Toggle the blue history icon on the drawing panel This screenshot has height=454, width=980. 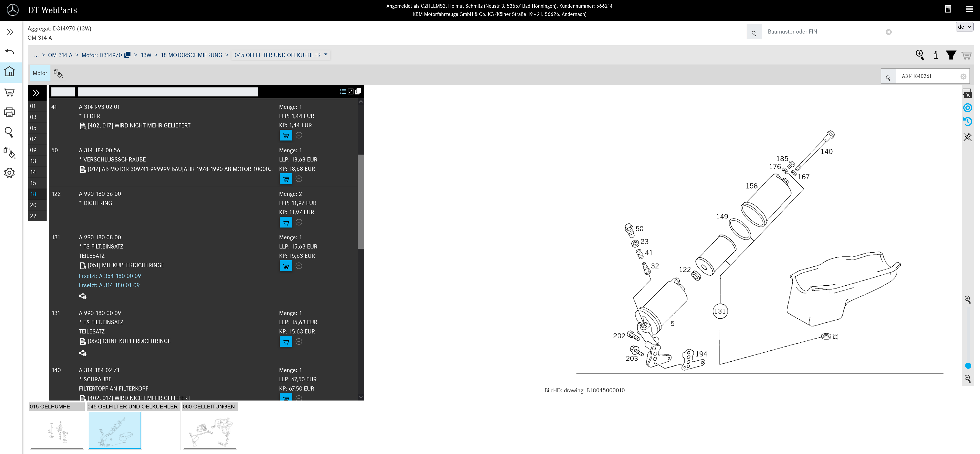(967, 121)
